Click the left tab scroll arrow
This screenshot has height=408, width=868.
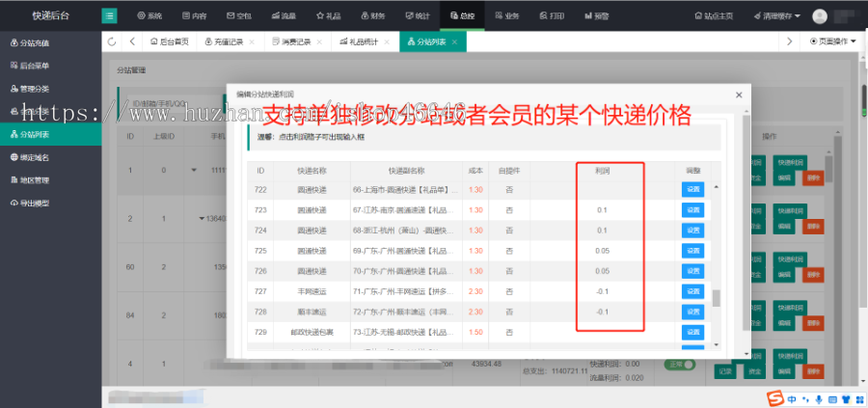pyautogui.click(x=132, y=41)
